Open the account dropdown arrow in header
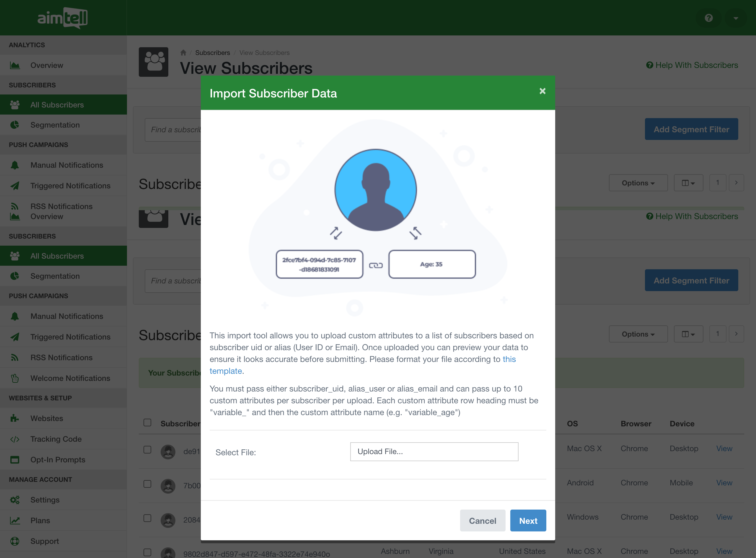 point(735,18)
